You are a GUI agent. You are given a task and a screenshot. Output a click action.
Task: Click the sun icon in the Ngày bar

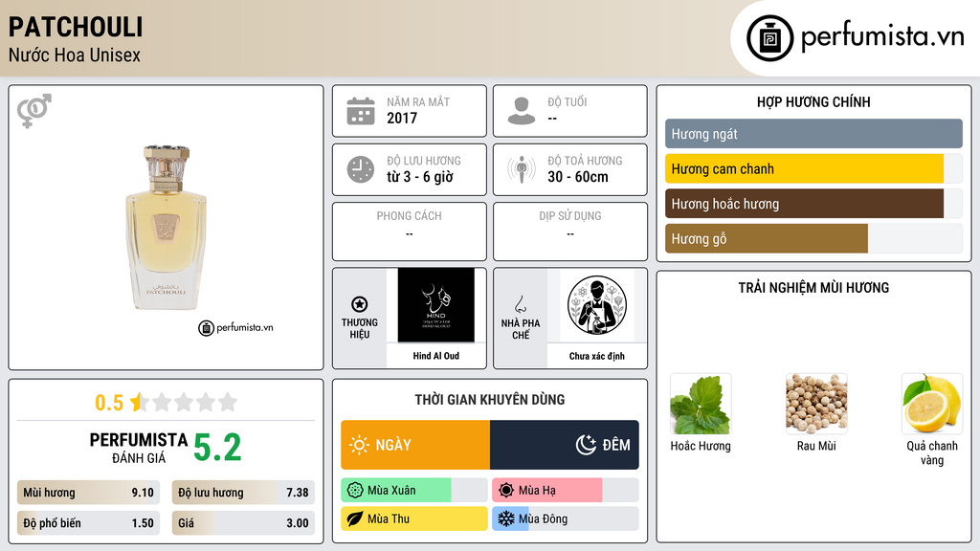(359, 445)
